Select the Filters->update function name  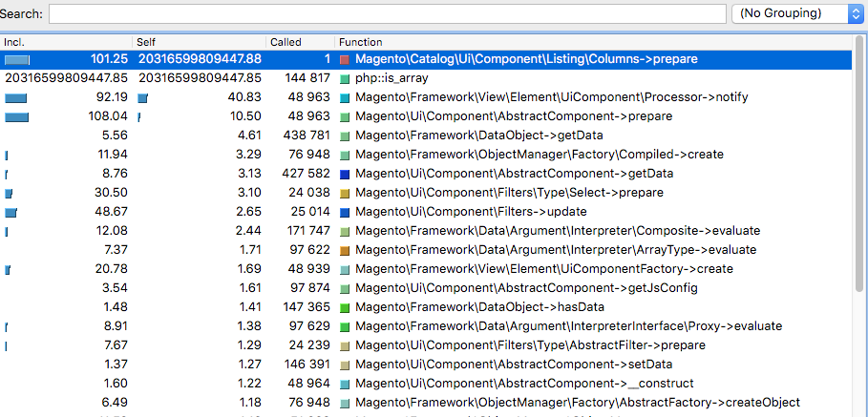(x=471, y=212)
